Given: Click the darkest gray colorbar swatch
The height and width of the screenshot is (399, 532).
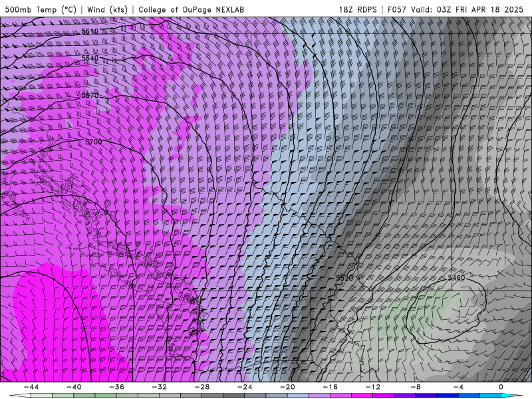Looking at the screenshot, I should tap(234, 396).
